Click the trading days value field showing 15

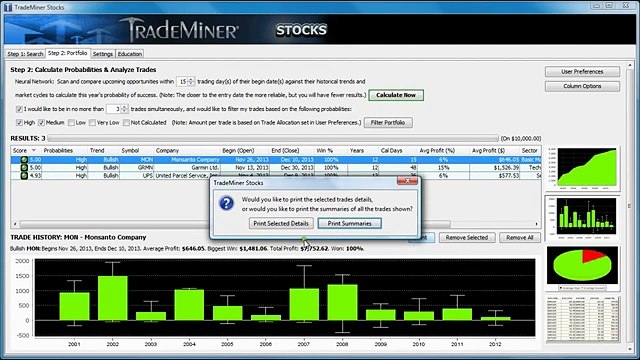point(182,82)
